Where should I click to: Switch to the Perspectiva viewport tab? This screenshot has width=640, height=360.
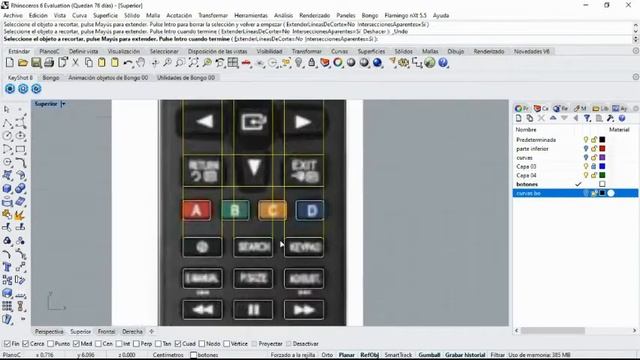[x=49, y=332]
